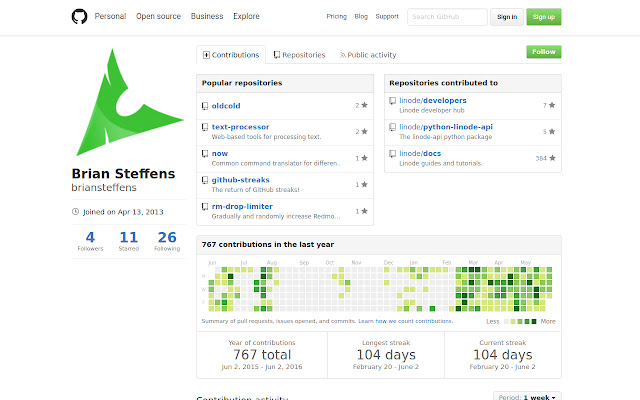This screenshot has height=400, width=640.
Task: Click the Public activity feed icon
Action: click(343, 55)
